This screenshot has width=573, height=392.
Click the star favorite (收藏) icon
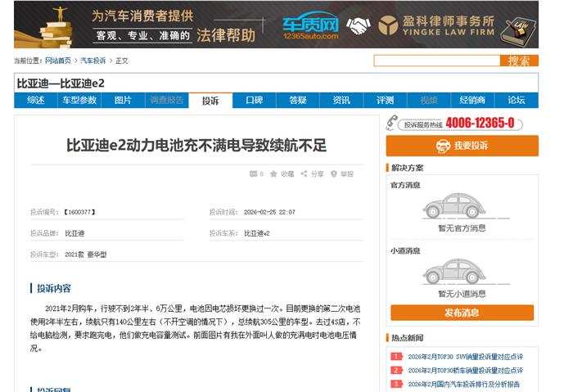point(273,173)
